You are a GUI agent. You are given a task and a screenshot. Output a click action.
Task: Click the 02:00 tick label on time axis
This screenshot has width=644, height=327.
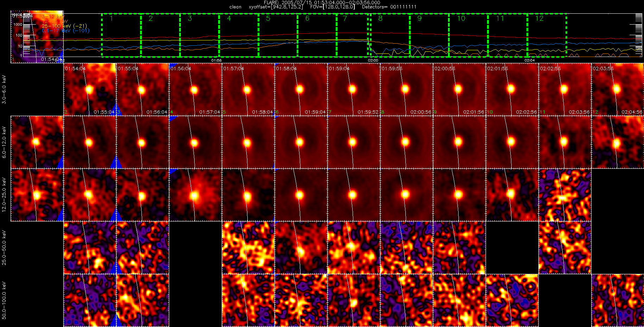[x=373, y=60]
